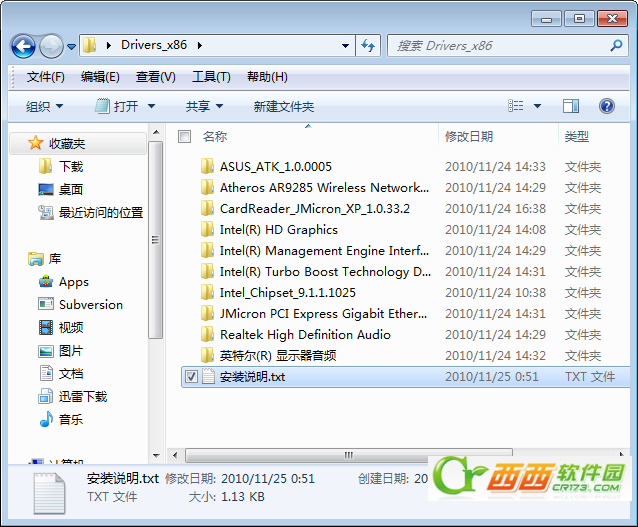Select 库 in navigation pane
This screenshot has height=527, width=638.
click(55, 258)
